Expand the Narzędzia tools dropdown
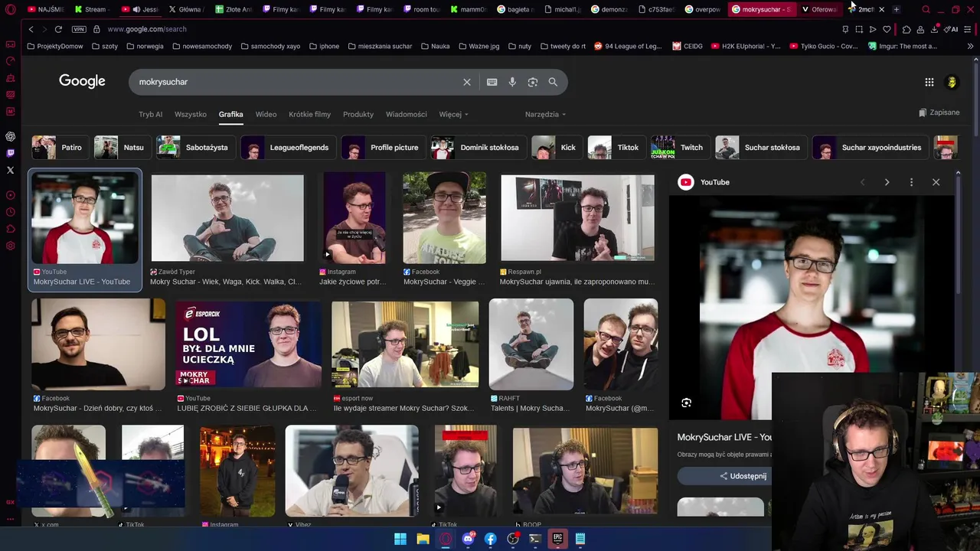 (545, 114)
